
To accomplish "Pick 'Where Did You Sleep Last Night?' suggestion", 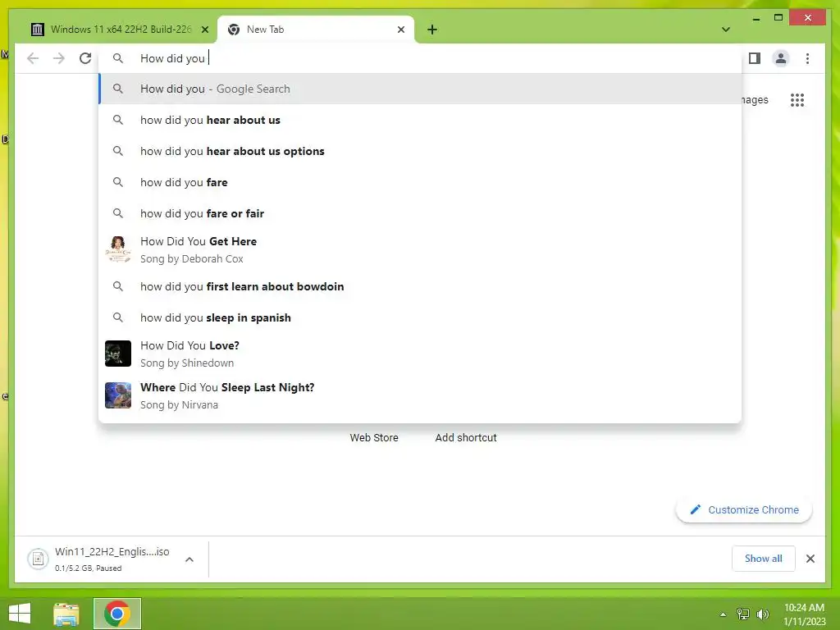I will click(x=421, y=395).
